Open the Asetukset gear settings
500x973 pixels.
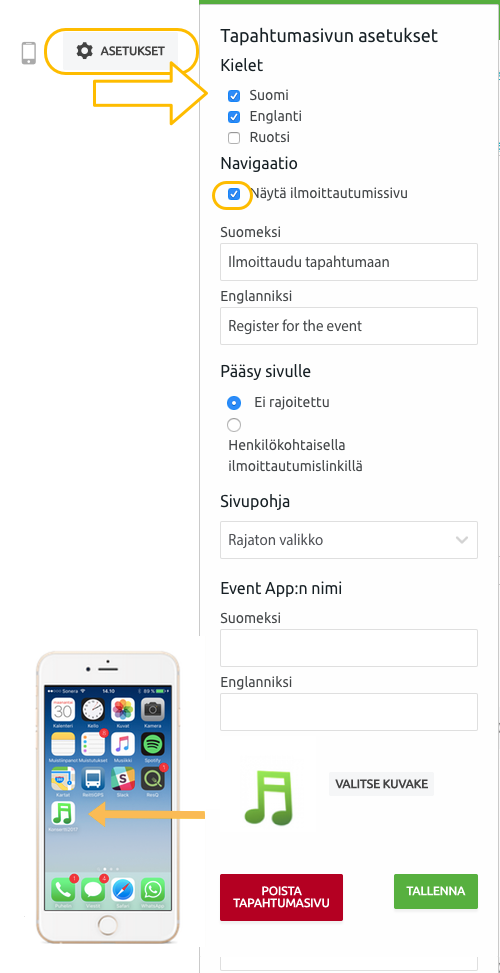tap(120, 51)
